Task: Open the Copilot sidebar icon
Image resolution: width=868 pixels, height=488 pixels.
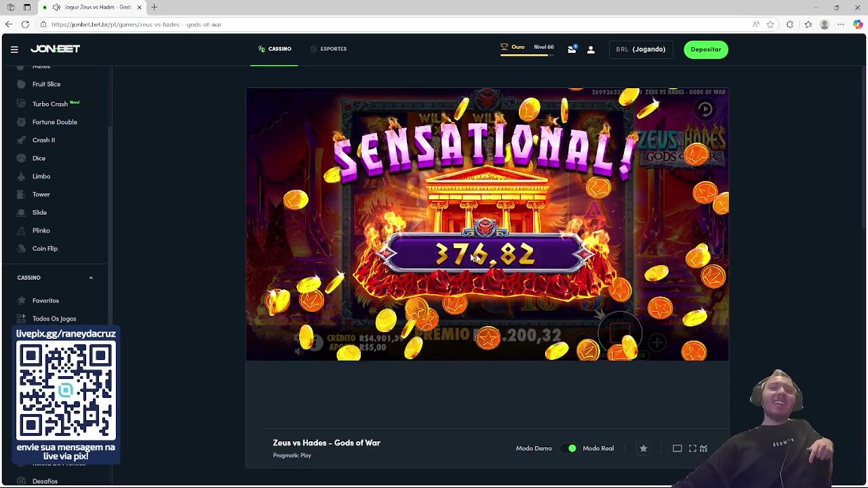Action: click(858, 24)
